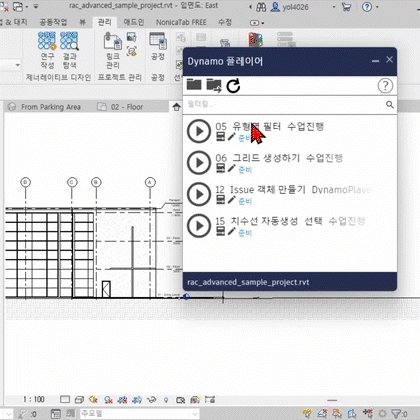Click 결과 탐색 explore outcomes button
Screen dimensions: 420x420
coord(69,50)
